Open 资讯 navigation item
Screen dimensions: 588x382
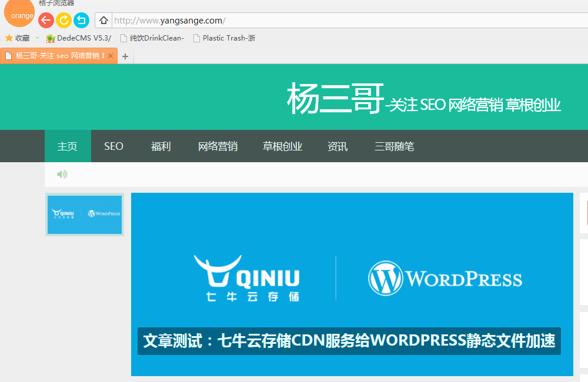[338, 146]
